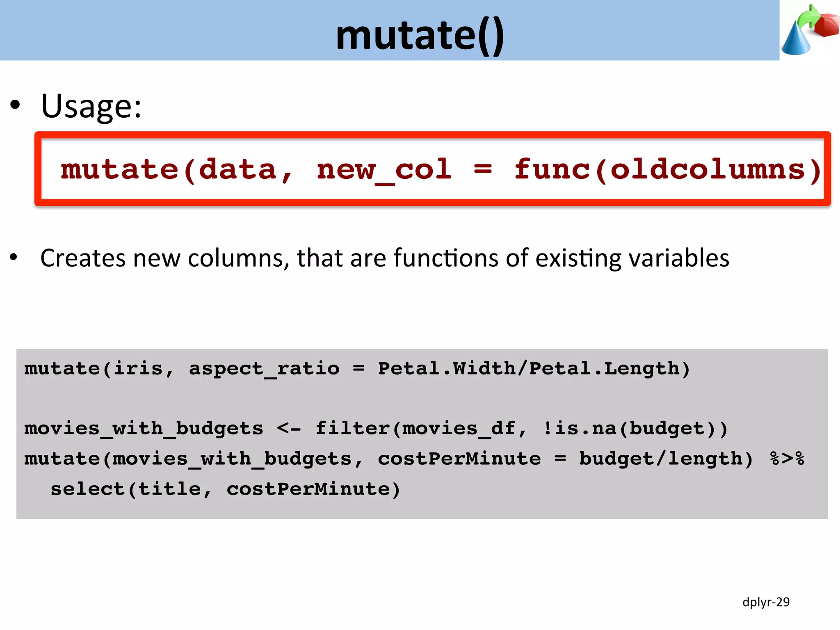840x630 pixels.
Task: Click the mutate() slide title
Action: pyautogui.click(x=420, y=36)
